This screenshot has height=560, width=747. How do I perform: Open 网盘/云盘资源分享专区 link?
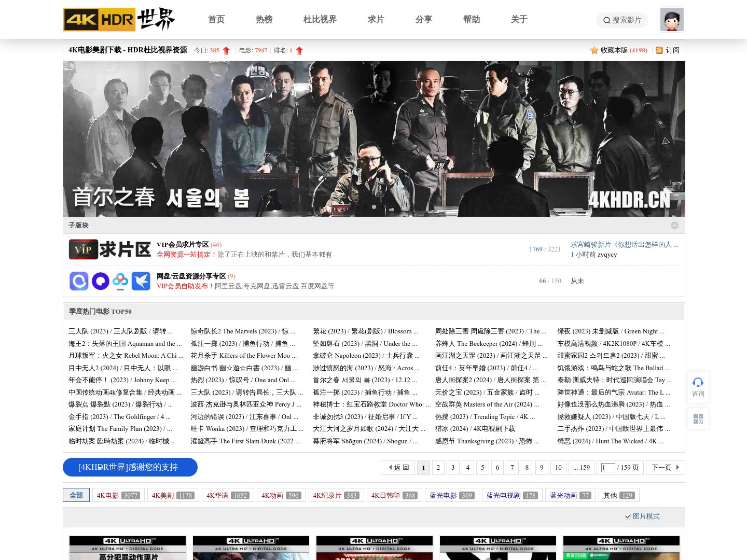191,276
